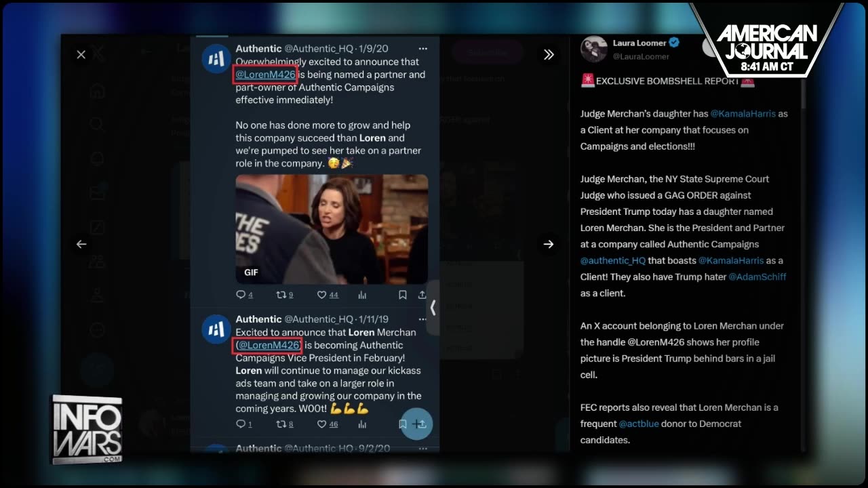Viewport: 868px width, 488px height.
Task: Open the second @KamalaHarris mention near 'boasts'
Action: (x=731, y=260)
